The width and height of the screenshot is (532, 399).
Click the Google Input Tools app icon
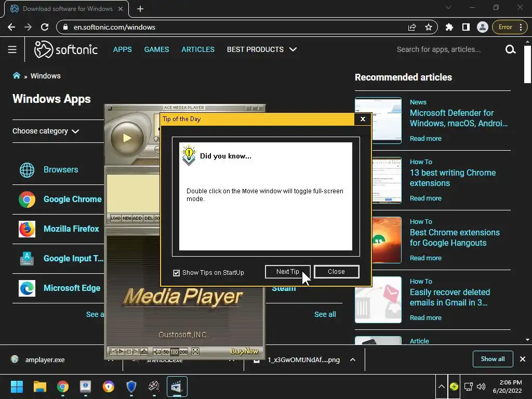27,258
